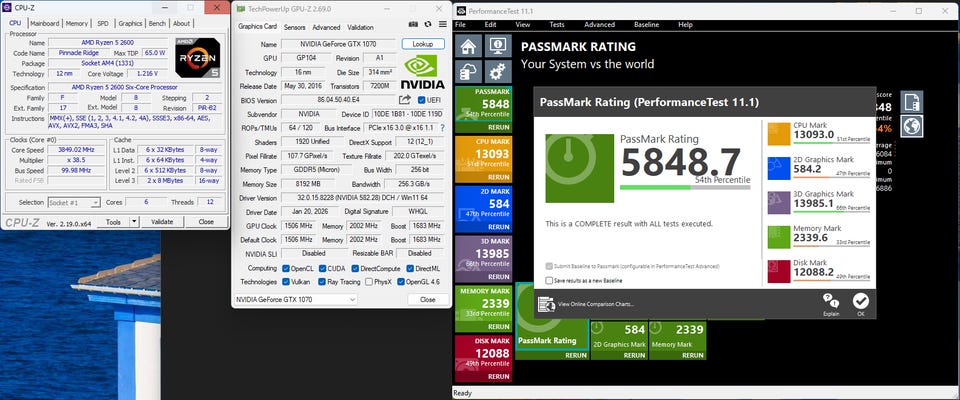This screenshot has height=400, width=960.
Task: Click the red Disk Mark swatch icon
Action: pyautogui.click(x=779, y=271)
